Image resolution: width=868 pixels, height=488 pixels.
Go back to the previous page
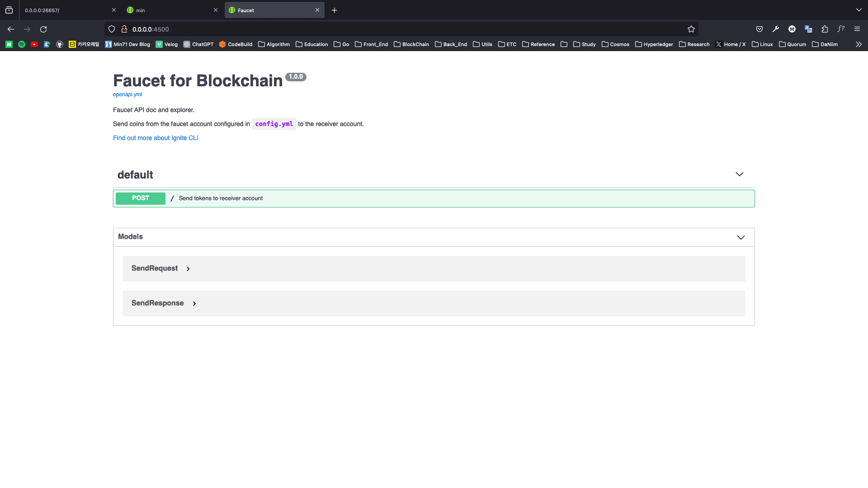(x=11, y=29)
